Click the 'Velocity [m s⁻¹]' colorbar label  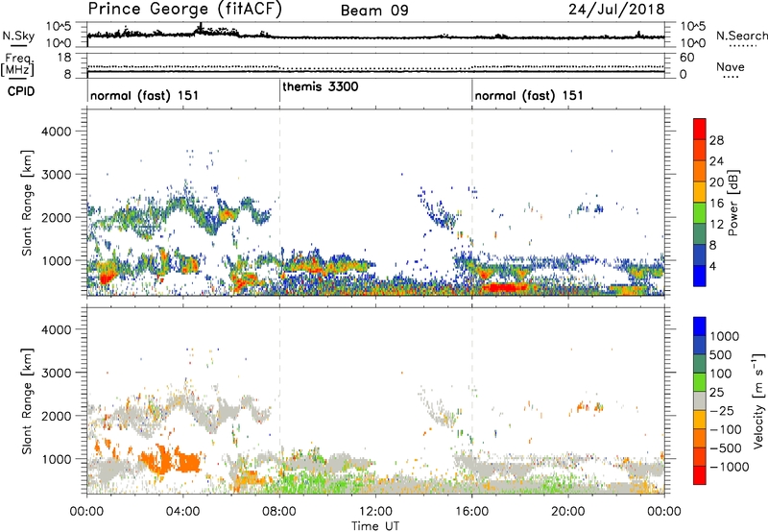[x=758, y=399]
